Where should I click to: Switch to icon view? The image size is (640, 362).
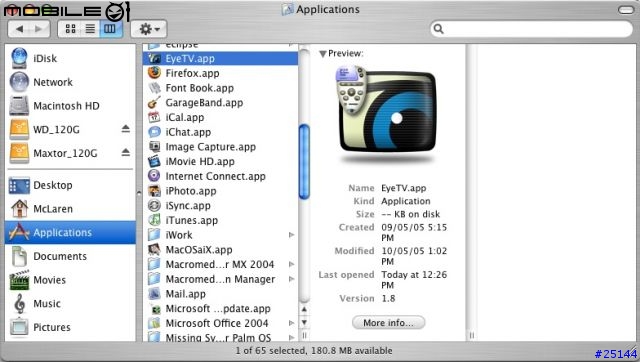point(70,29)
